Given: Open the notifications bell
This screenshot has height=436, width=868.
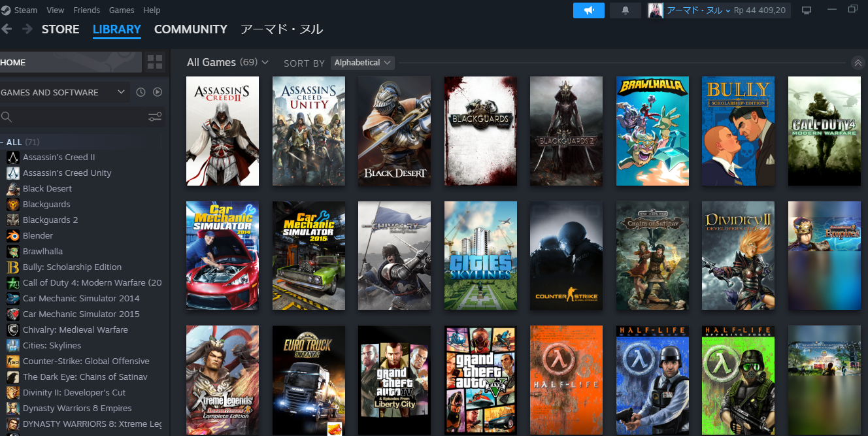Looking at the screenshot, I should [626, 10].
